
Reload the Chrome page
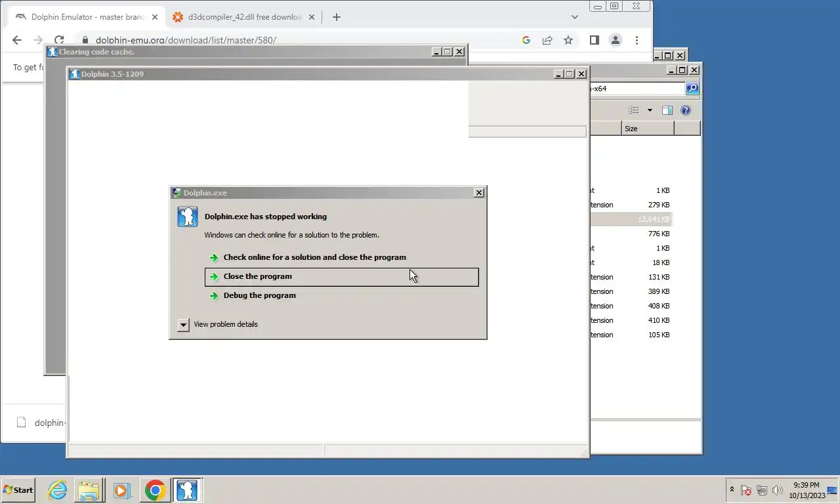59,40
